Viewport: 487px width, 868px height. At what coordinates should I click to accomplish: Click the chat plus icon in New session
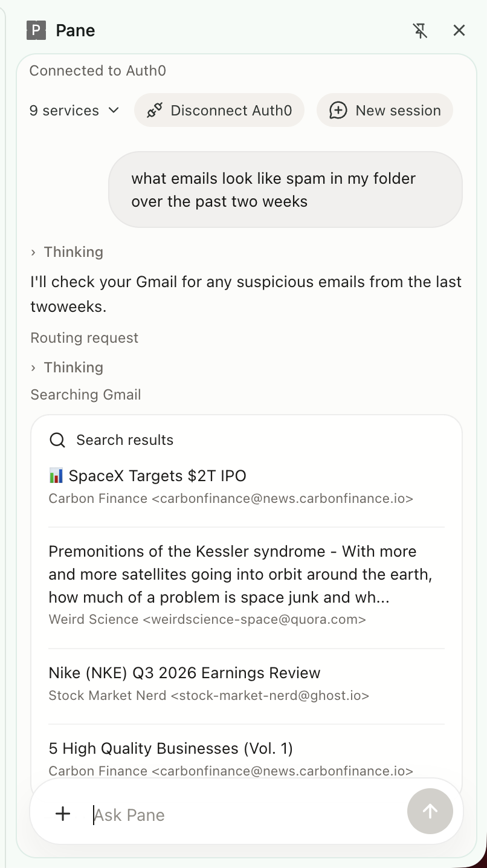pos(338,111)
